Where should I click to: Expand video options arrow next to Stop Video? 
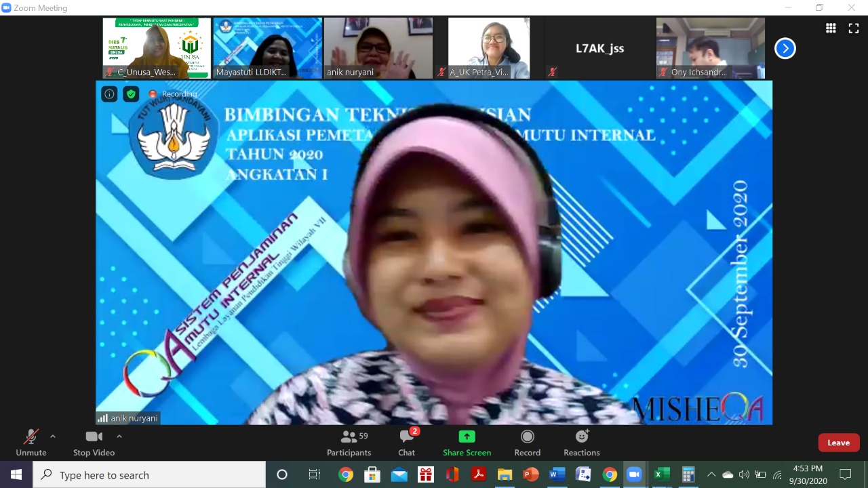[119, 436]
